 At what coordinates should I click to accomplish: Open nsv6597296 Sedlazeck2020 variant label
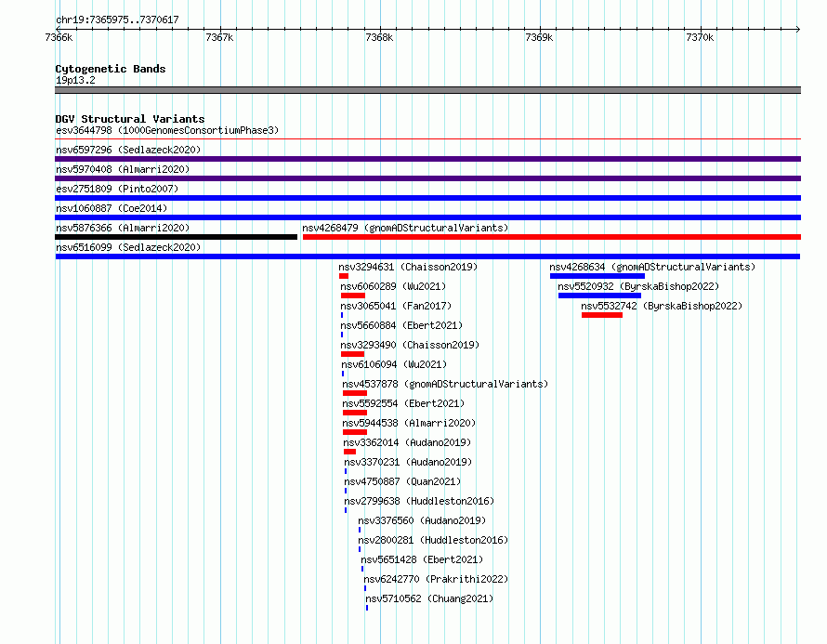coord(128,150)
